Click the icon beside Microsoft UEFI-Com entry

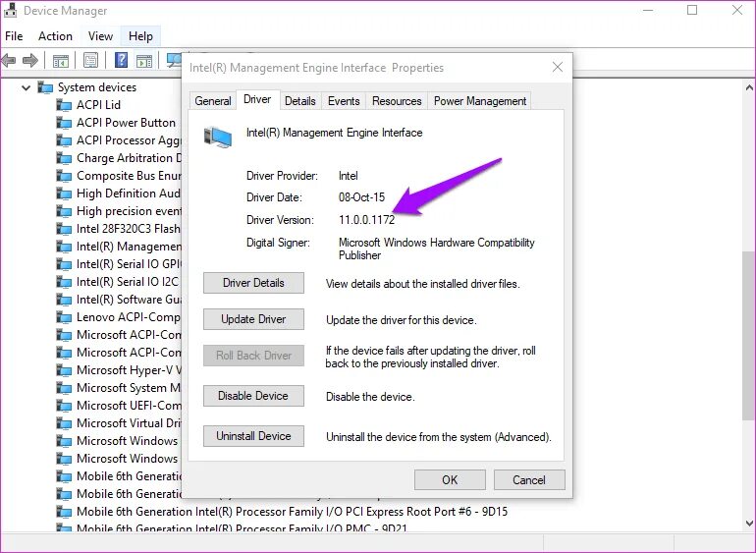coord(64,406)
